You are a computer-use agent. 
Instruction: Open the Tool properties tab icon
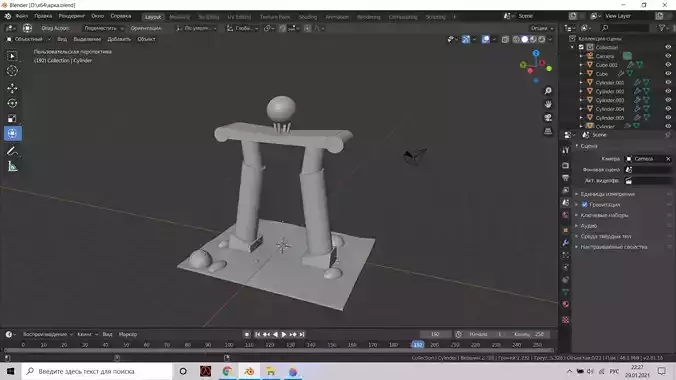pos(566,150)
